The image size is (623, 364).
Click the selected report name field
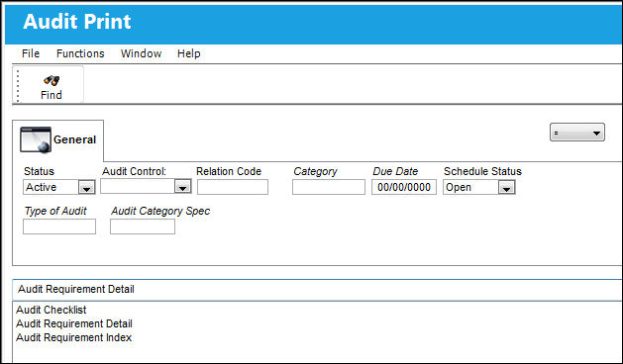(317, 290)
